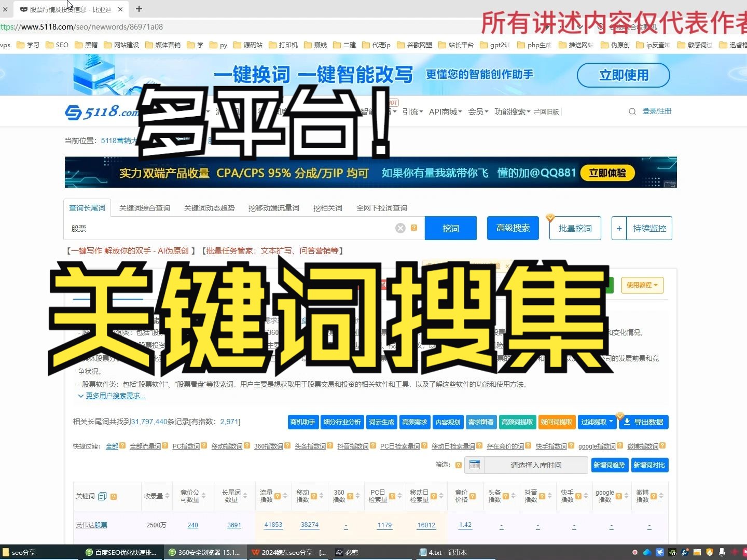The image size is (747, 560).
Task: Sort by 竞价公司数量 column arrows
Action: [203, 496]
